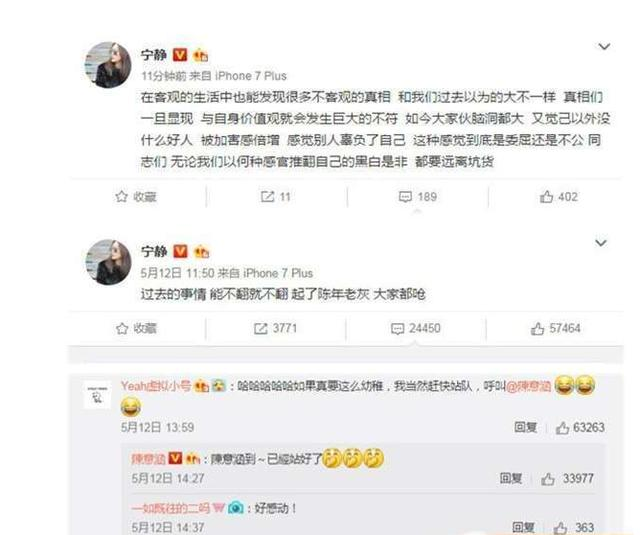
Task: Open the 宁静 username on the first post
Action: (153, 55)
